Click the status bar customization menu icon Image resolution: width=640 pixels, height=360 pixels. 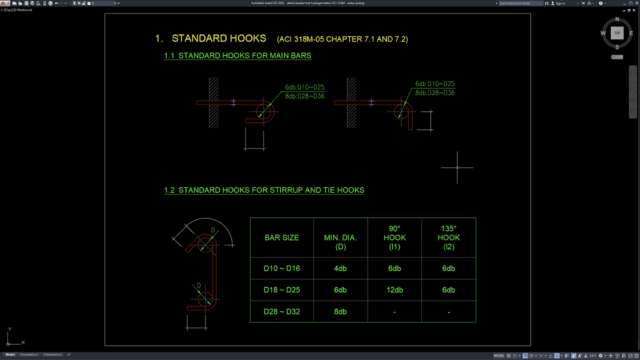point(636,356)
